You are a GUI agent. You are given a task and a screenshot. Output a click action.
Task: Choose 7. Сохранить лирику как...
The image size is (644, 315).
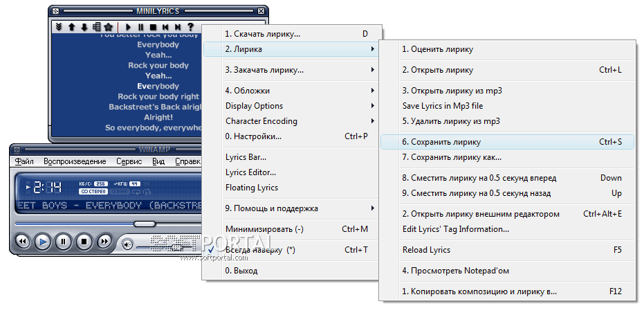507,157
